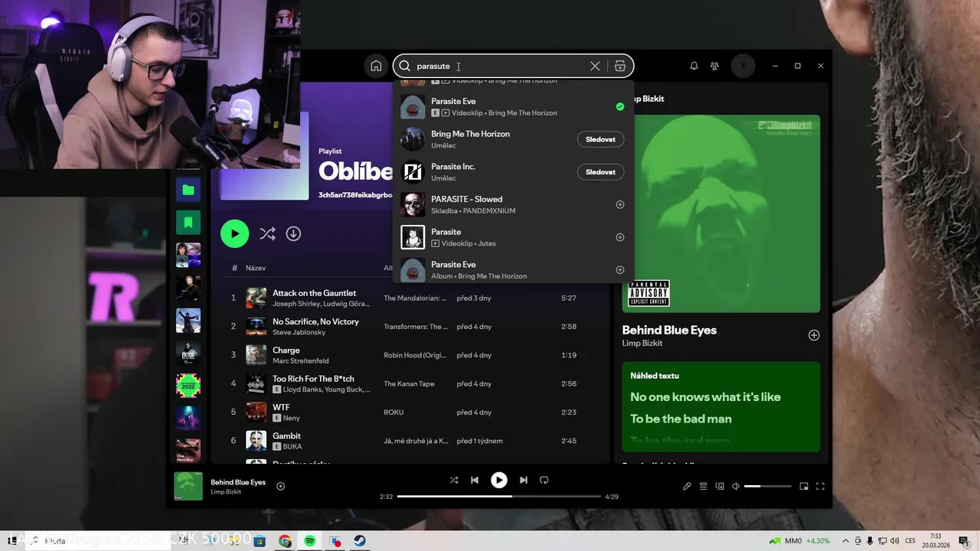Add Parasite Eve album to library

coord(620,269)
